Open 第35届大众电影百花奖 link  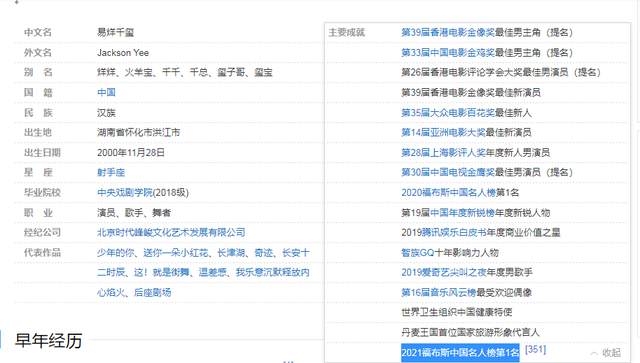[x=448, y=113]
